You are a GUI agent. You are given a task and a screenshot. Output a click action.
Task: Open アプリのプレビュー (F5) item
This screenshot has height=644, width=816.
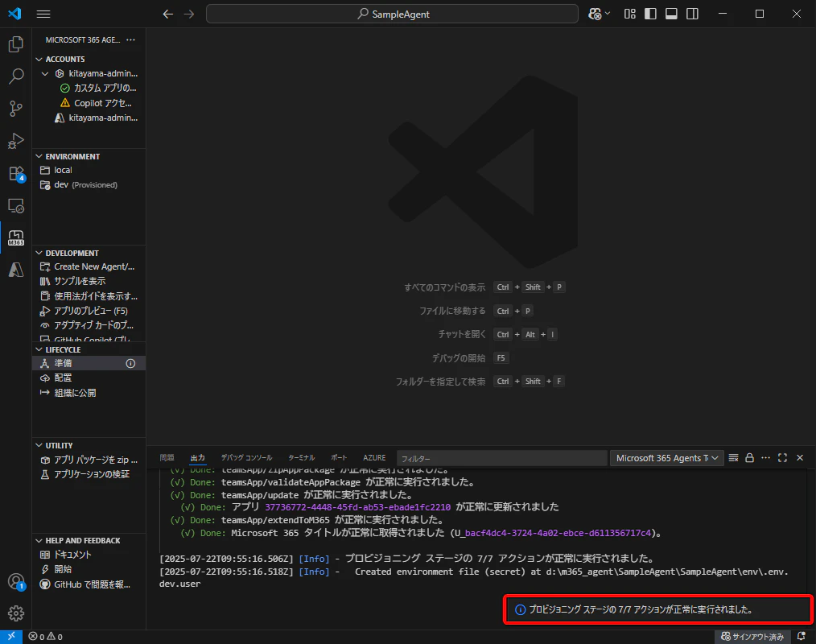pyautogui.click(x=89, y=311)
